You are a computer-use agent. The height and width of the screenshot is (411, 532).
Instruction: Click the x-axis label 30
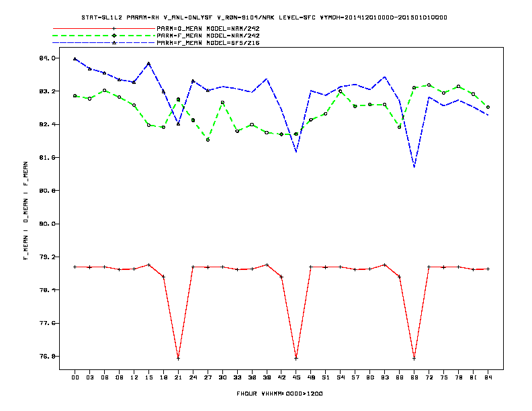222,377
